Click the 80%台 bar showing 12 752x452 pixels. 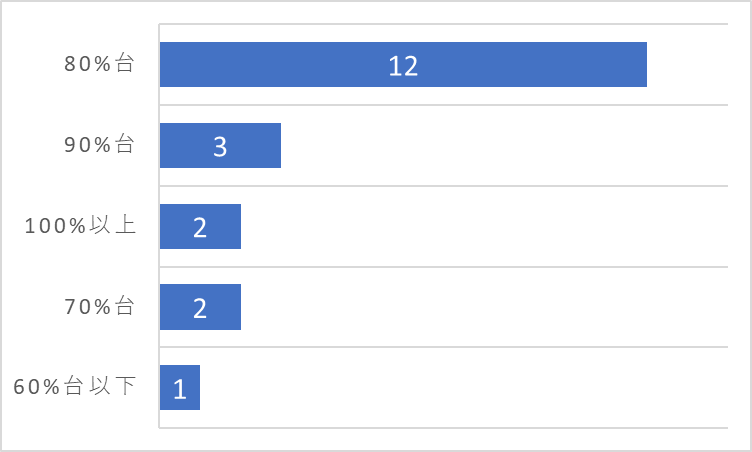click(x=403, y=65)
